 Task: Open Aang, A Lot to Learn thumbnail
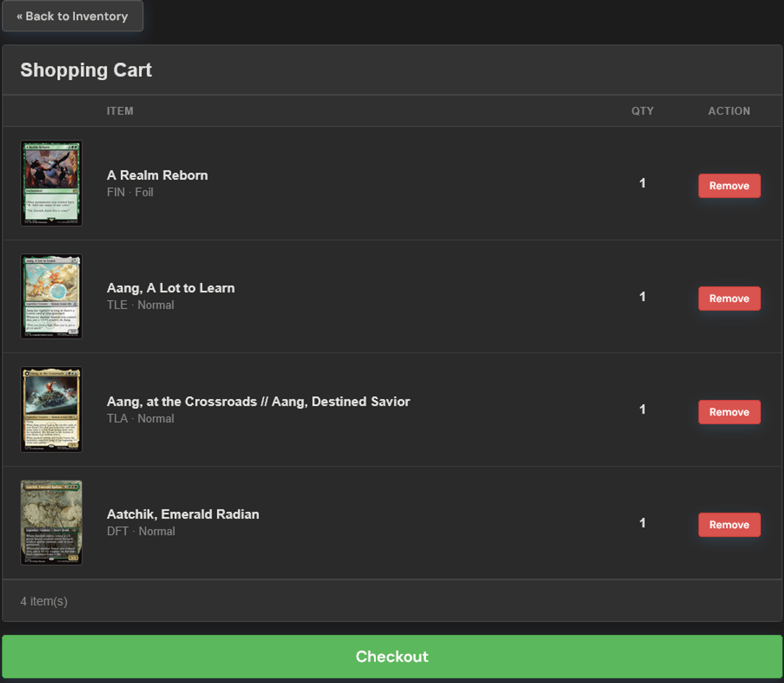click(52, 296)
